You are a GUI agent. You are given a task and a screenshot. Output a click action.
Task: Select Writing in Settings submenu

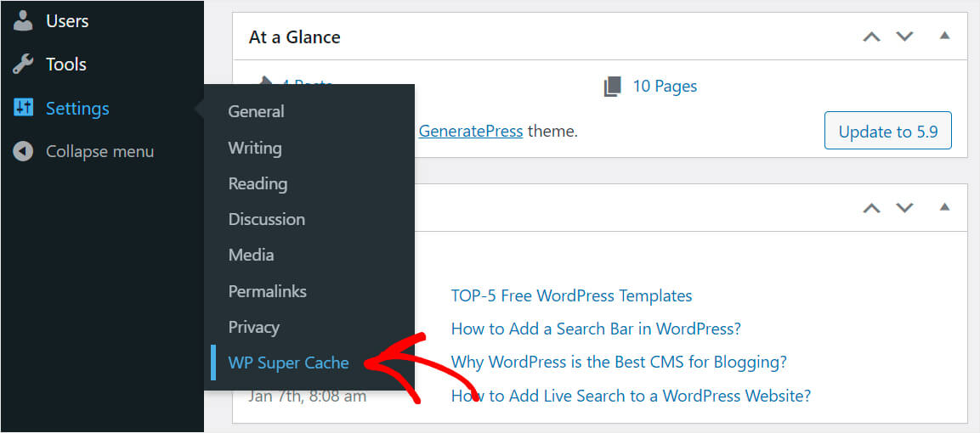[255, 148]
